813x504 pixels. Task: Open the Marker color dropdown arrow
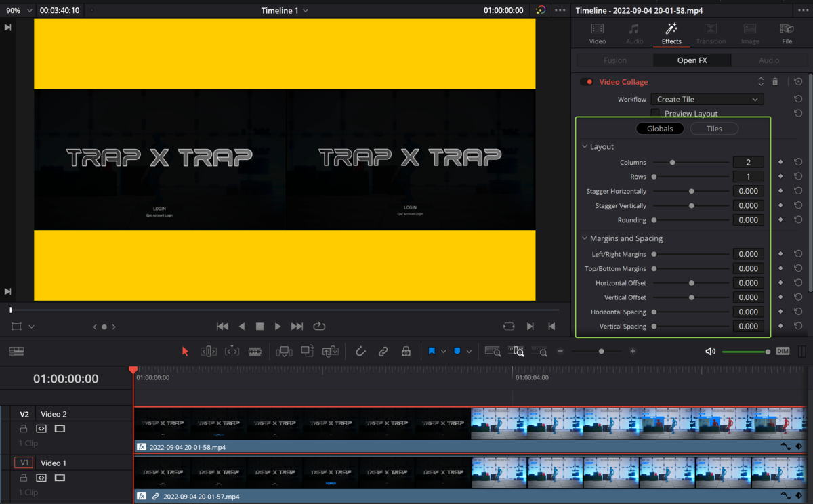click(469, 352)
